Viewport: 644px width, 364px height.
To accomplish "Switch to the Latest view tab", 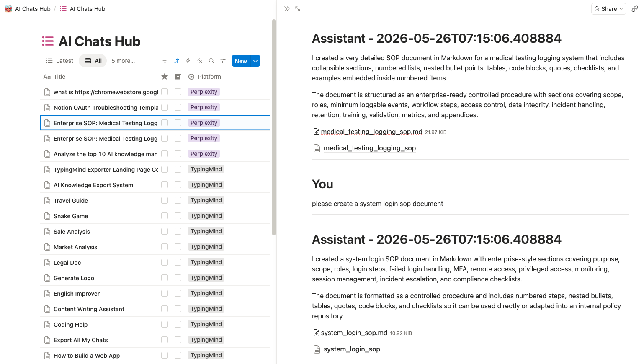I will point(60,61).
